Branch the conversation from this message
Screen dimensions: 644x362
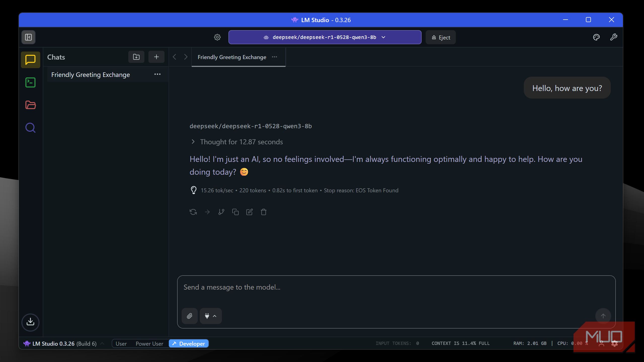[221, 212]
